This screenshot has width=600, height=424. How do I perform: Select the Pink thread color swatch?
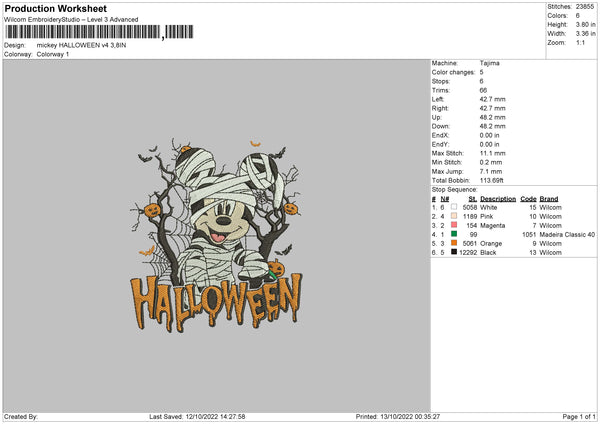453,216
